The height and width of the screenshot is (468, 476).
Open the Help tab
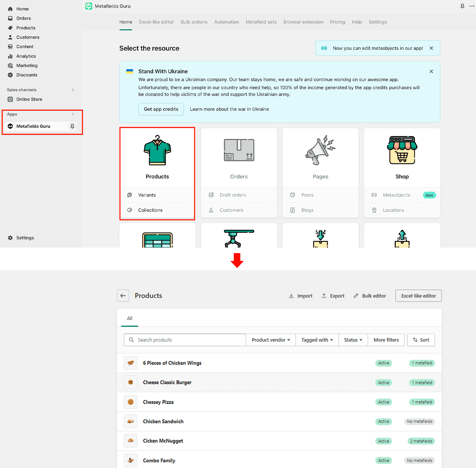click(357, 22)
